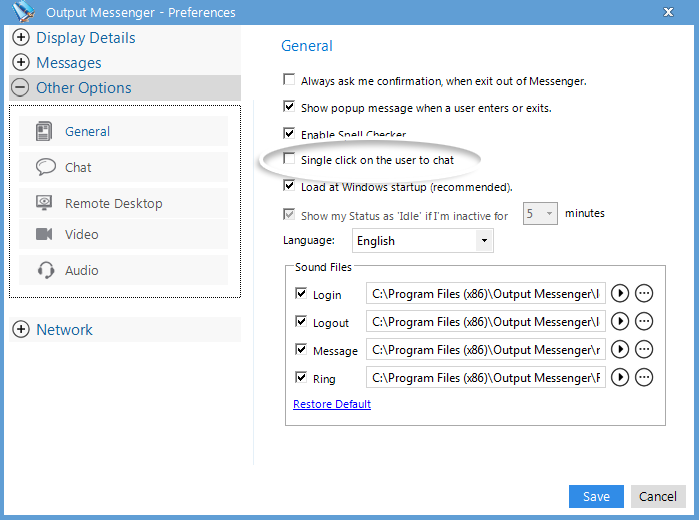Uncheck the Ring sound checkbox

point(301,377)
